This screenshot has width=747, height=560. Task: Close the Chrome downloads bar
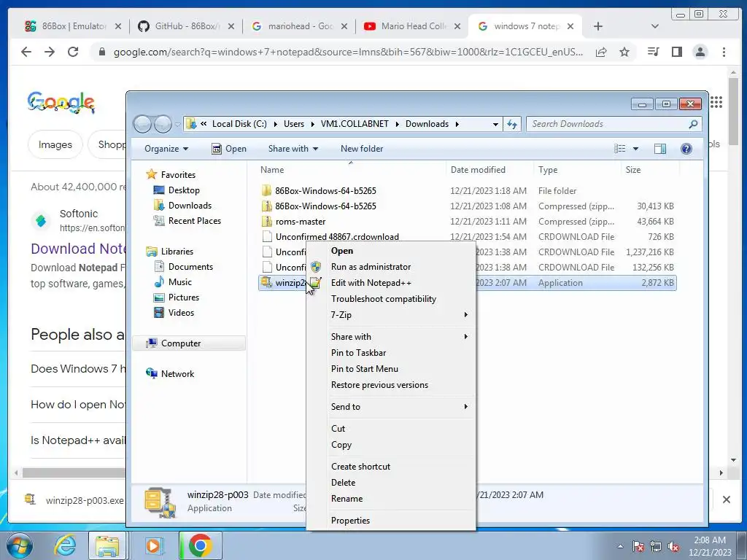pyautogui.click(x=726, y=499)
